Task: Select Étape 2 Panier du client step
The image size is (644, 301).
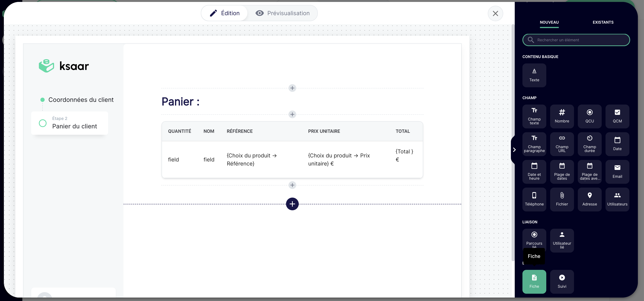Action: tap(69, 123)
